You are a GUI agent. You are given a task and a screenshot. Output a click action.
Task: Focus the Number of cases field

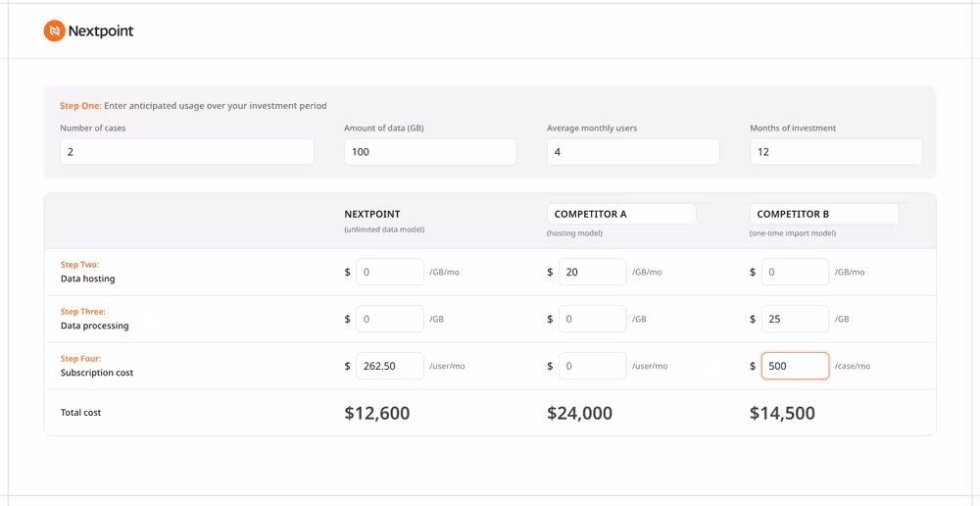pos(187,152)
